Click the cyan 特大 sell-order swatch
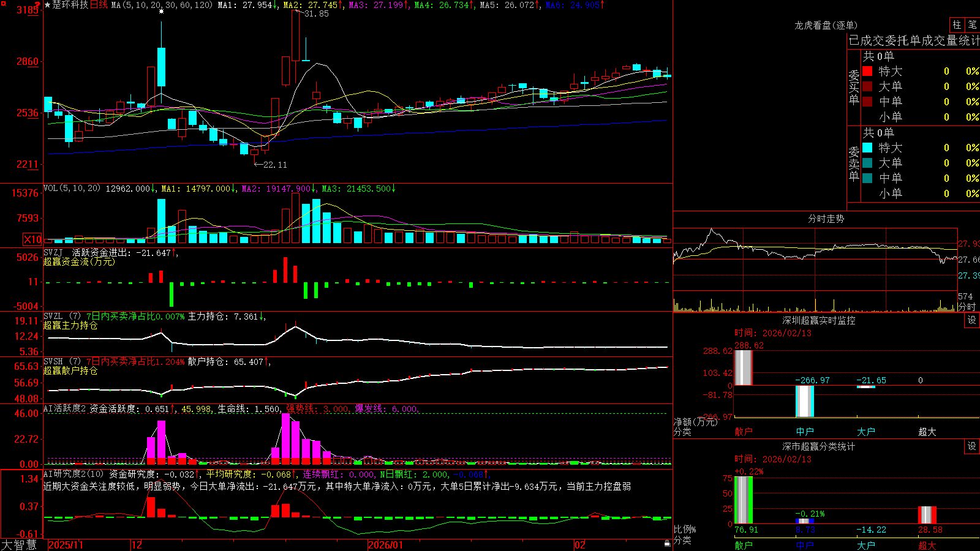 867,148
